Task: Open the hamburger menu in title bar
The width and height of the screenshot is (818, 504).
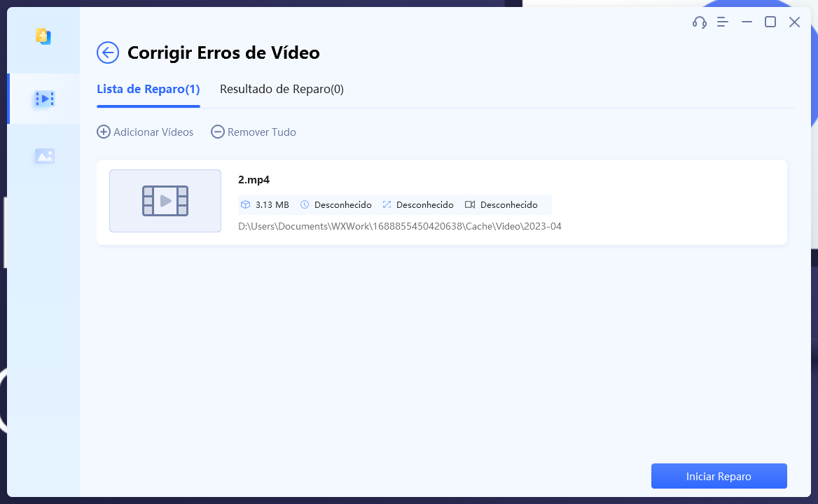Action: 723,22
